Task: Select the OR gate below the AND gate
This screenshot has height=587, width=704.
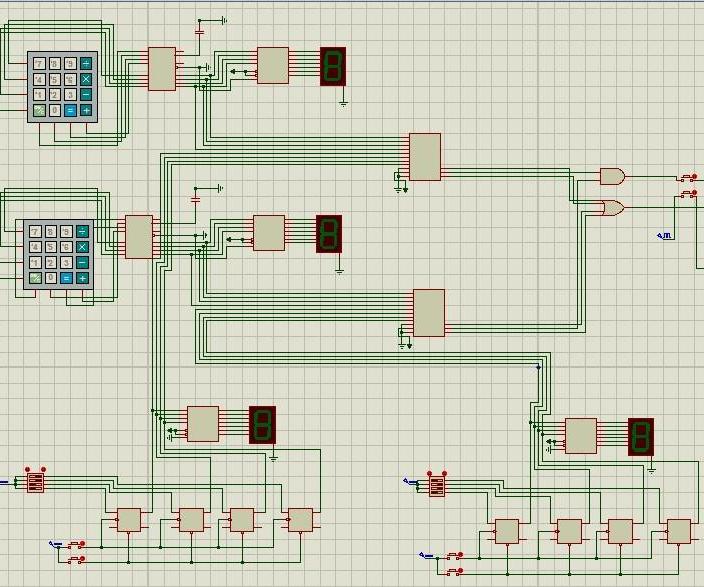Action: point(611,208)
